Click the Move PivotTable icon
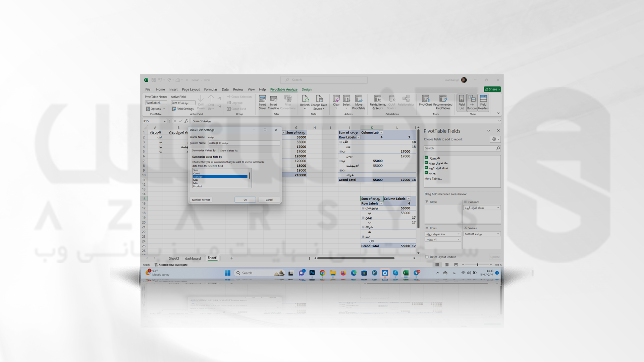 pos(359,102)
